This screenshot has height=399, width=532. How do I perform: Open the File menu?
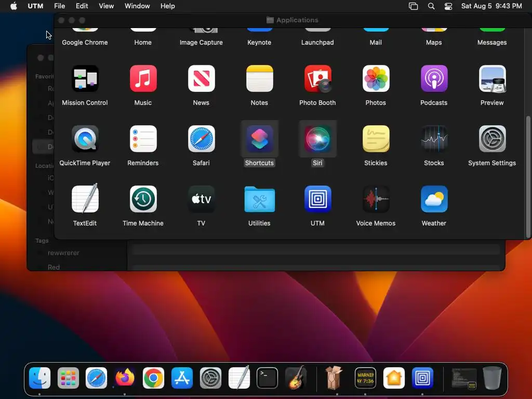coord(59,6)
